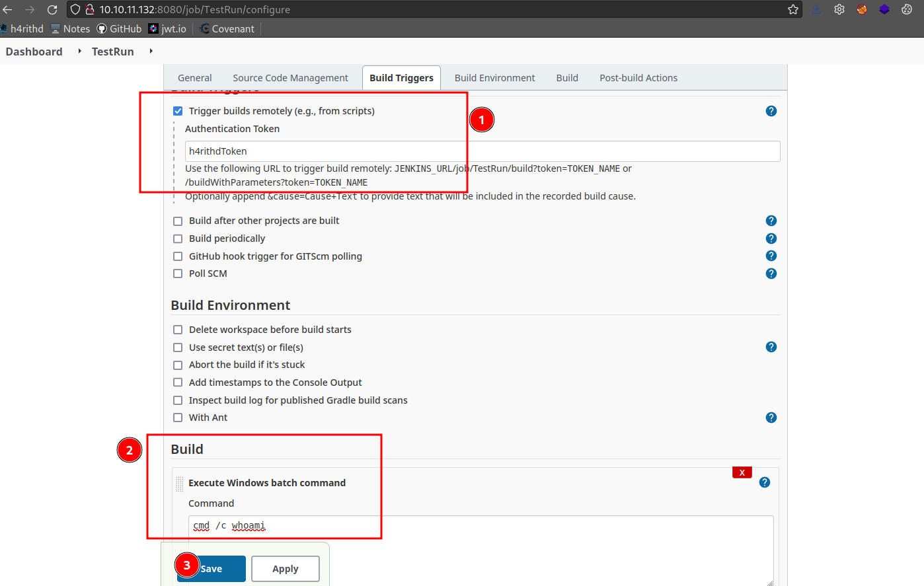Open help for Build periodically option

[x=771, y=238]
